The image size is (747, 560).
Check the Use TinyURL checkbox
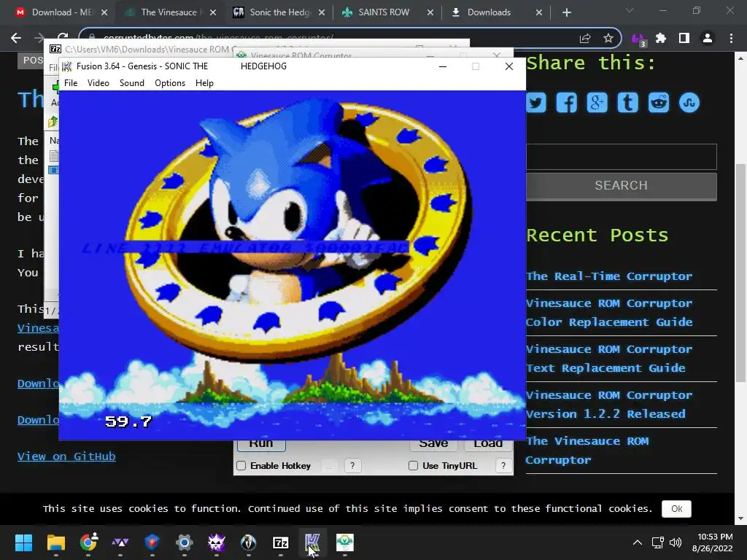point(413,466)
